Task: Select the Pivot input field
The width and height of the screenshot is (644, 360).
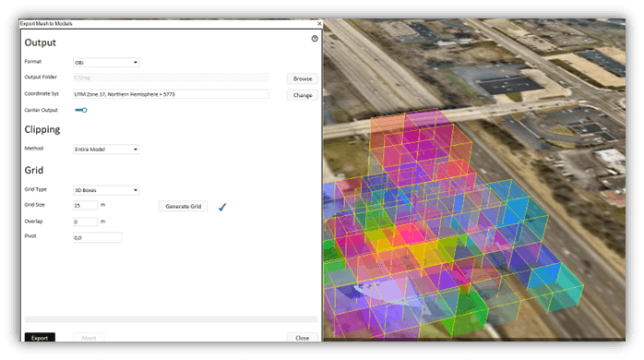Action: click(x=98, y=237)
